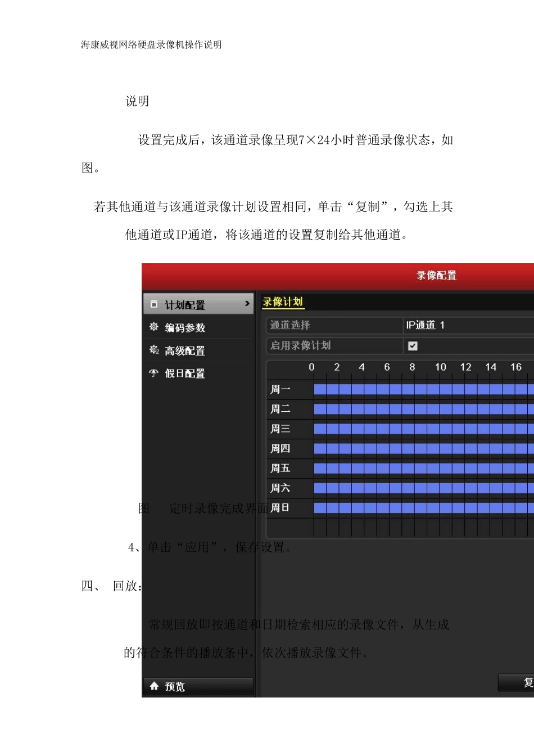Image resolution: width=534 pixels, height=756 pixels.
Task: Click the 周三 blue timeline bar
Action: (424, 429)
